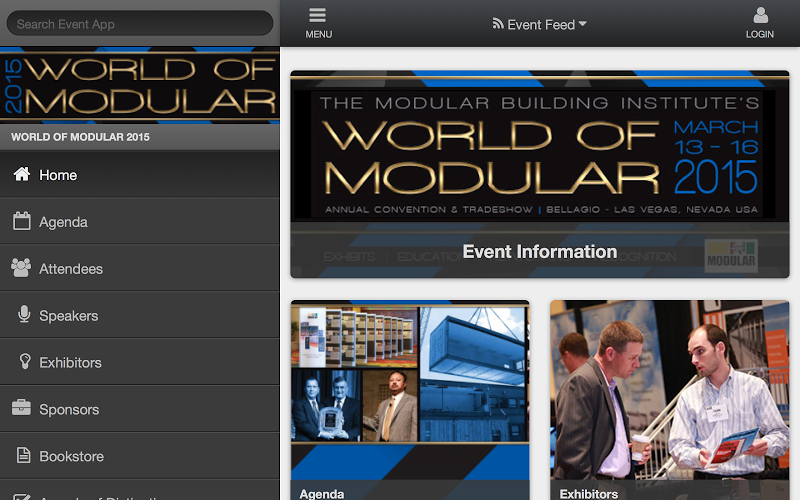Open Bookstore from the sidebar menu

140,457
